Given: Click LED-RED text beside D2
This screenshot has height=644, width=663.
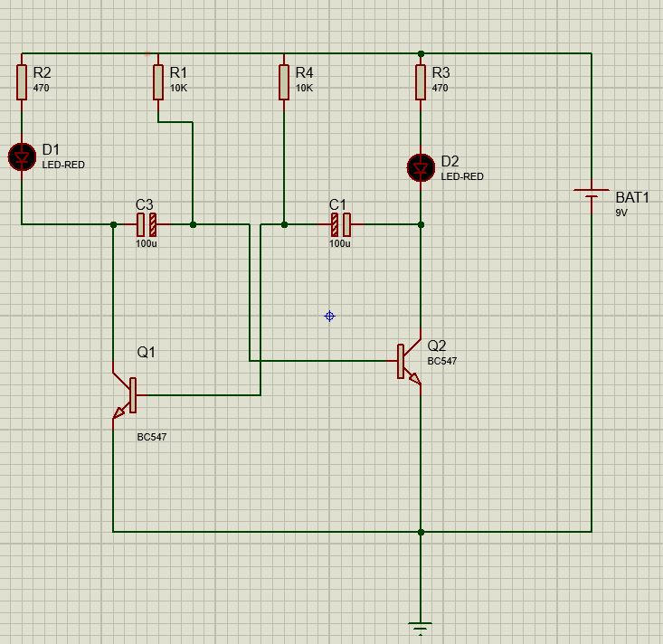Looking at the screenshot, I should [x=462, y=176].
